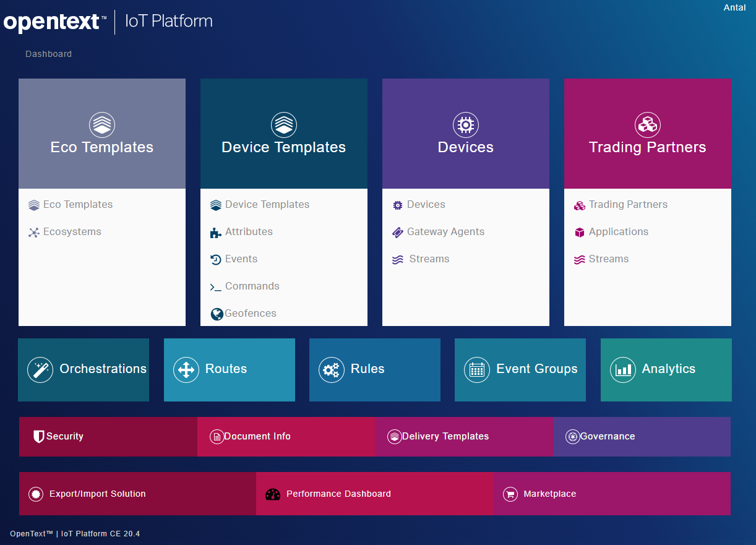Select the Commands link
756x545 pixels.
tap(252, 286)
